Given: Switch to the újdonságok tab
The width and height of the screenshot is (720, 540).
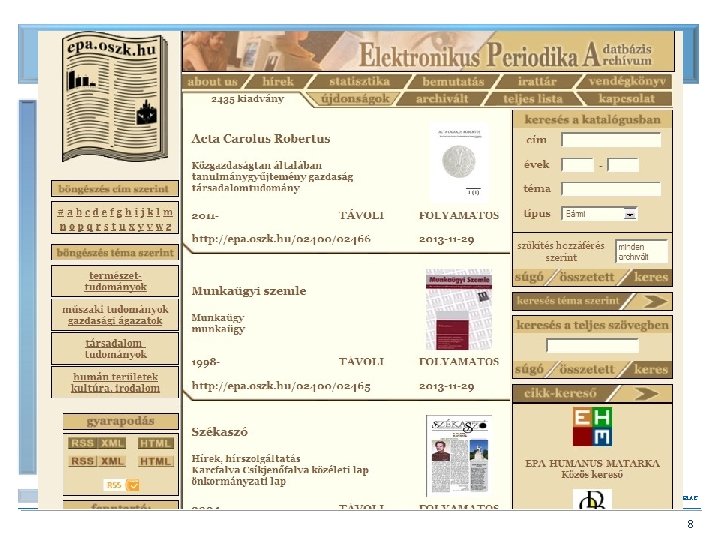Looking at the screenshot, I should click(x=354, y=99).
